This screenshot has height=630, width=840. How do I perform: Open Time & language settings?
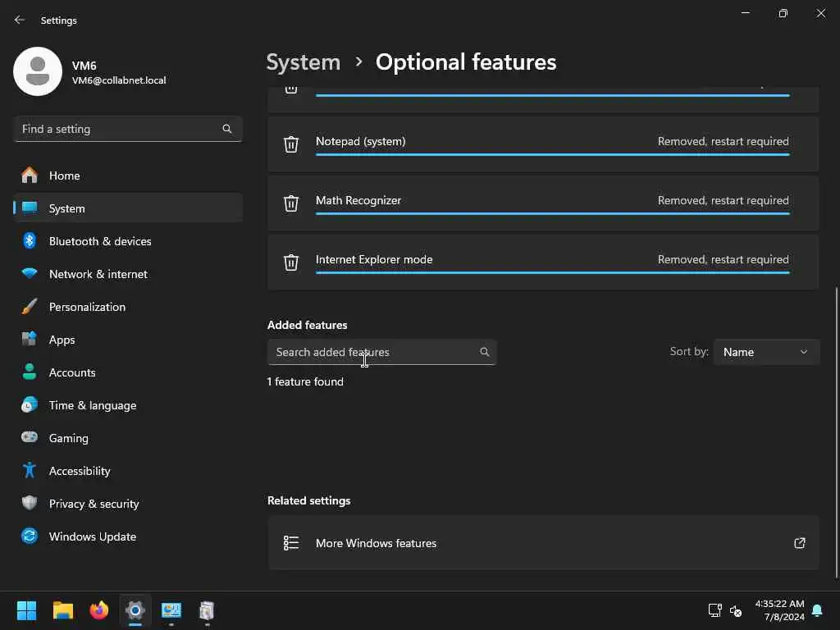(128, 404)
